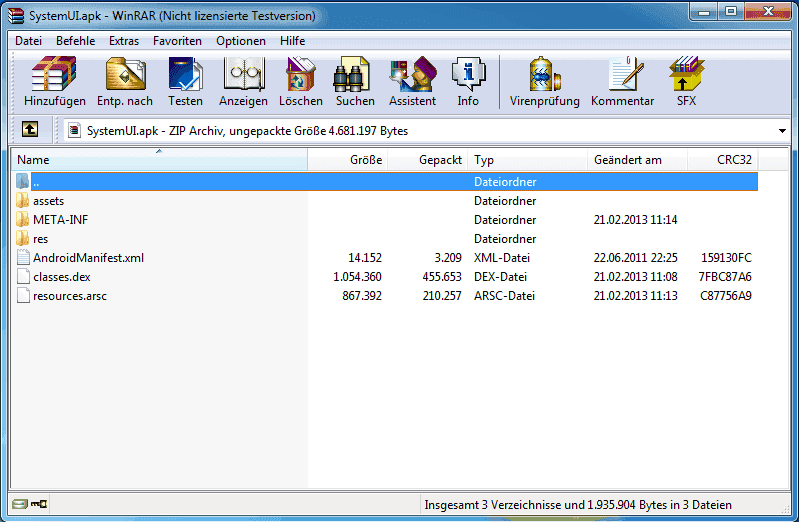The image size is (799, 522).
Task: Click the status bar total summary text
Action: click(x=578, y=505)
